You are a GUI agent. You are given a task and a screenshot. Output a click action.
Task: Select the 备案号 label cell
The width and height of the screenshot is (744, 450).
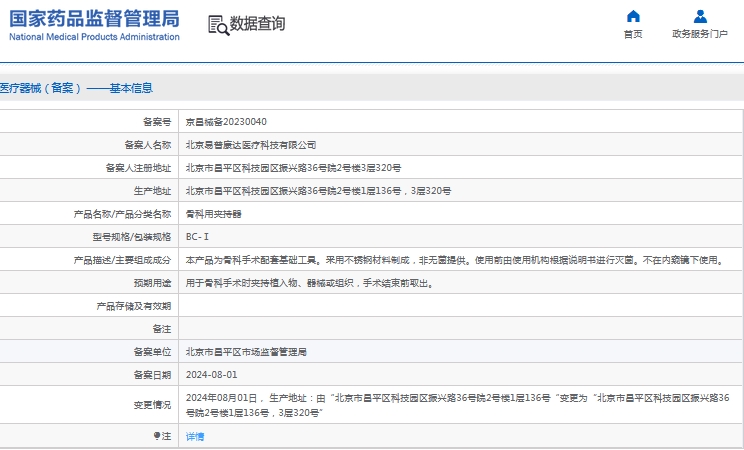click(x=157, y=122)
